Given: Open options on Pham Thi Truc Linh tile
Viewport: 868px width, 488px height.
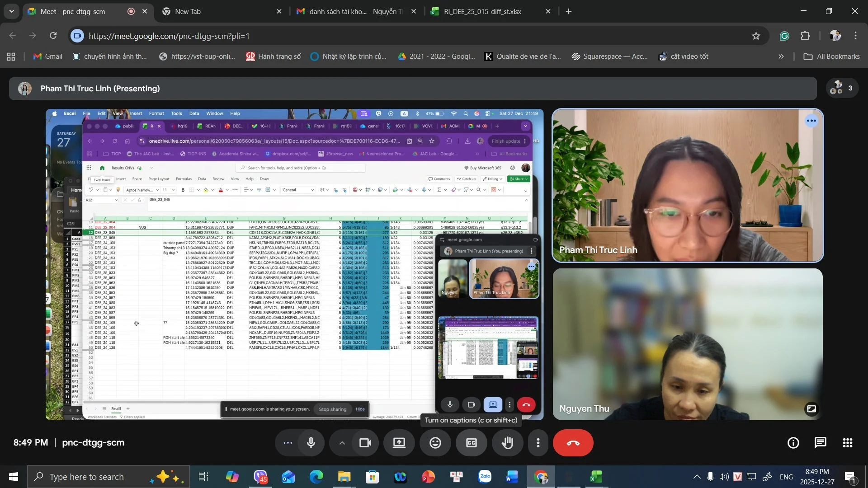Looking at the screenshot, I should tap(811, 121).
